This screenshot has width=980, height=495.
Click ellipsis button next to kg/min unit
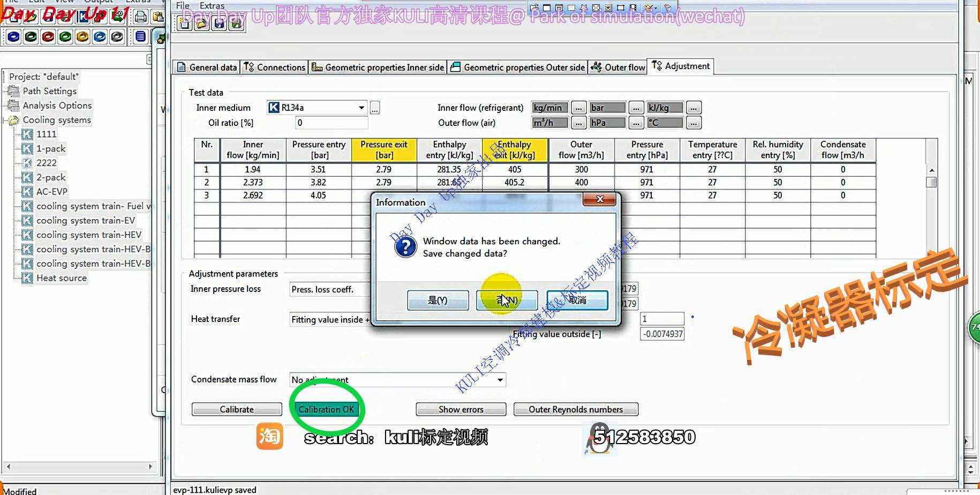578,108
